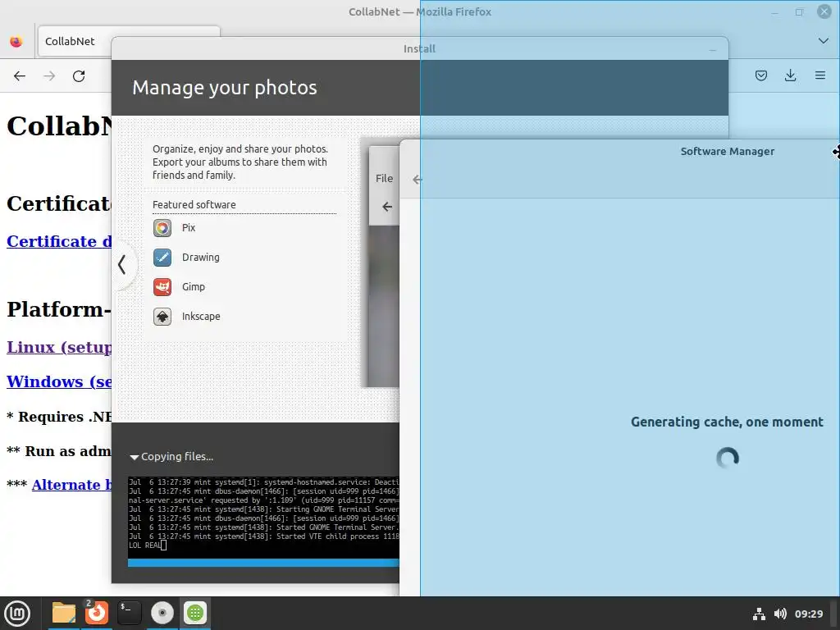Open the File menu in slideshow image
The height and width of the screenshot is (630, 840).
[384, 178]
